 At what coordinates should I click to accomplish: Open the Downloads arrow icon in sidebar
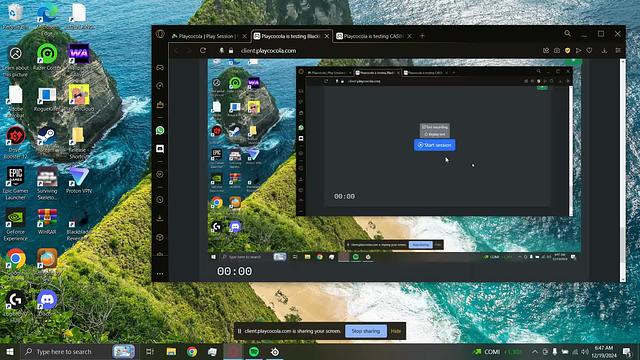tap(160, 218)
